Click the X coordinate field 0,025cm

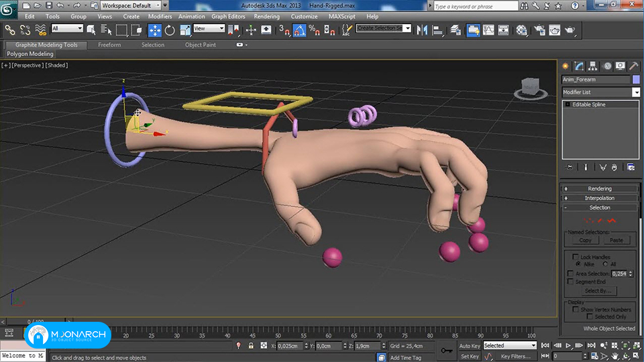[x=290, y=346]
